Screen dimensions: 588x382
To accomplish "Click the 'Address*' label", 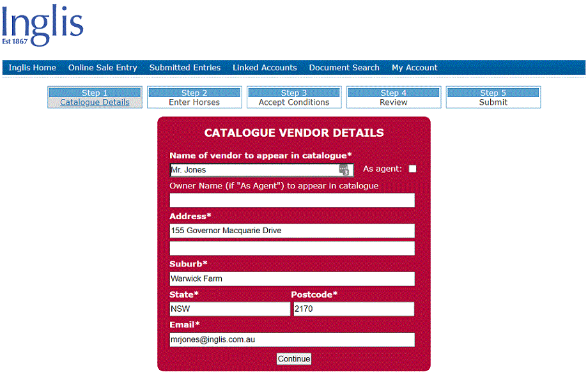I will point(190,217).
